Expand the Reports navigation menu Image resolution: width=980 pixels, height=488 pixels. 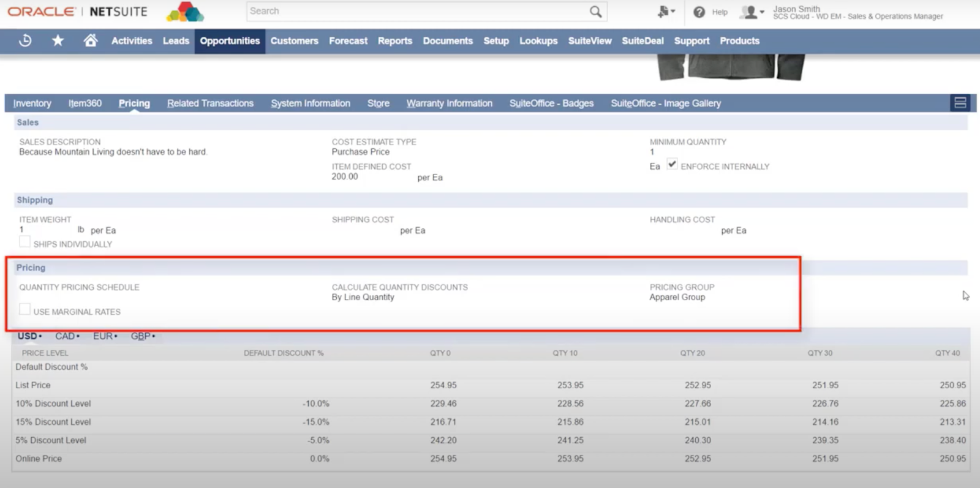pos(394,41)
